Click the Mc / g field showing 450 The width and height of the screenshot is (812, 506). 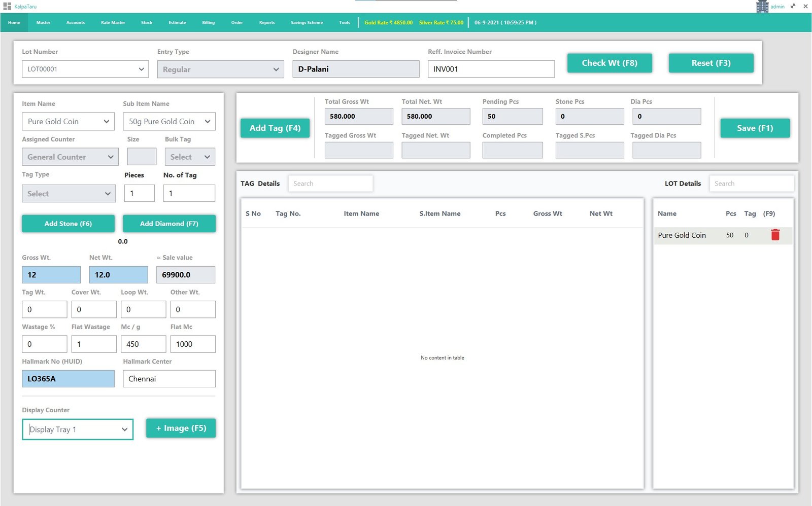point(143,344)
